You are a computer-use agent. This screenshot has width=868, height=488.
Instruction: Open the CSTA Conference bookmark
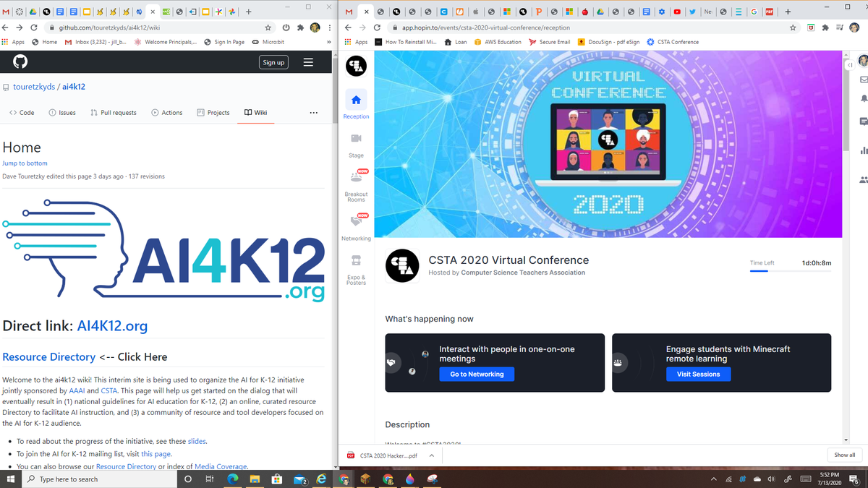point(673,42)
